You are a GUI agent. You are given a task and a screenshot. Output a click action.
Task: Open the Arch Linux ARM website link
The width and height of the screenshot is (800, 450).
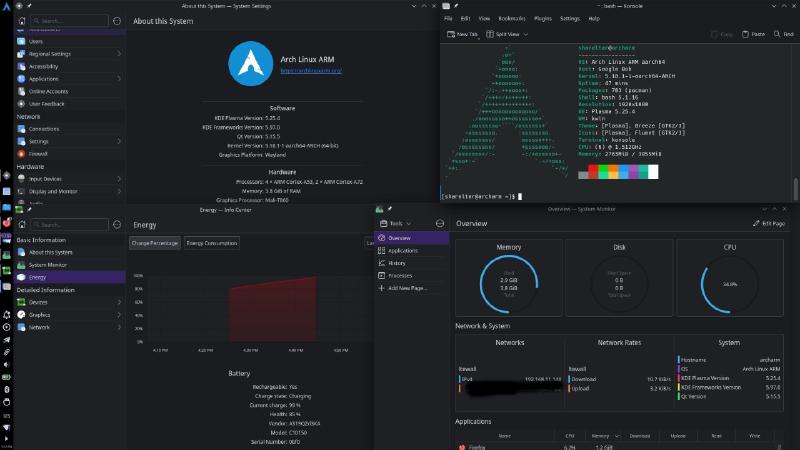coord(311,70)
